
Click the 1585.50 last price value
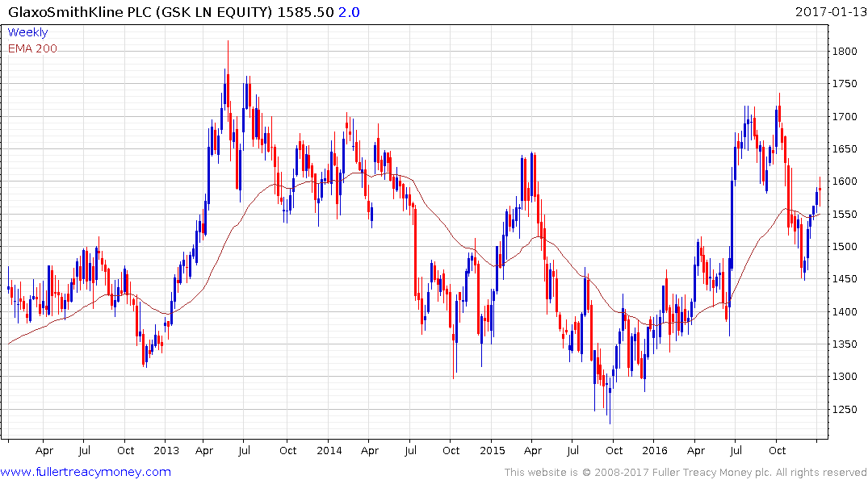tap(305, 11)
